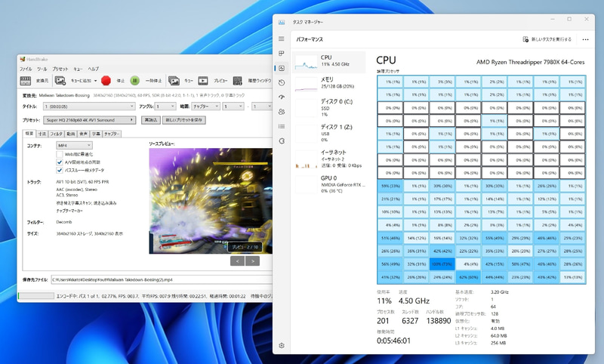Open Task Manager settings gear icon
The height and width of the screenshot is (364, 604).
tap(282, 346)
